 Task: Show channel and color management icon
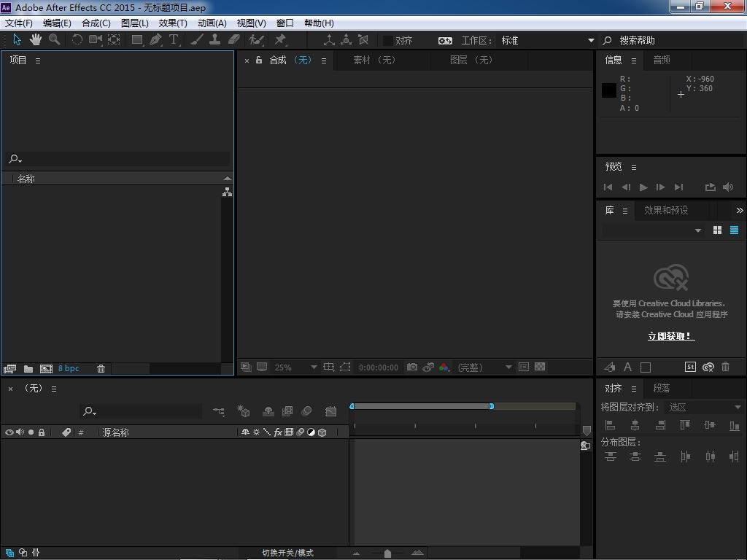(x=444, y=367)
